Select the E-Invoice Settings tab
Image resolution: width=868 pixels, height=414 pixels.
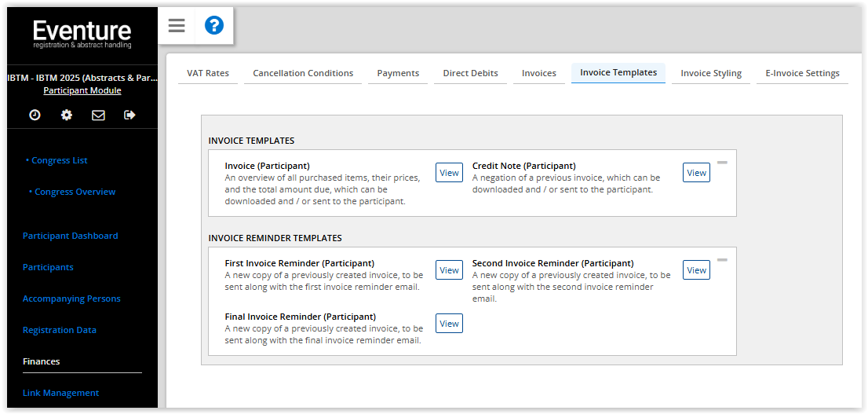(802, 73)
